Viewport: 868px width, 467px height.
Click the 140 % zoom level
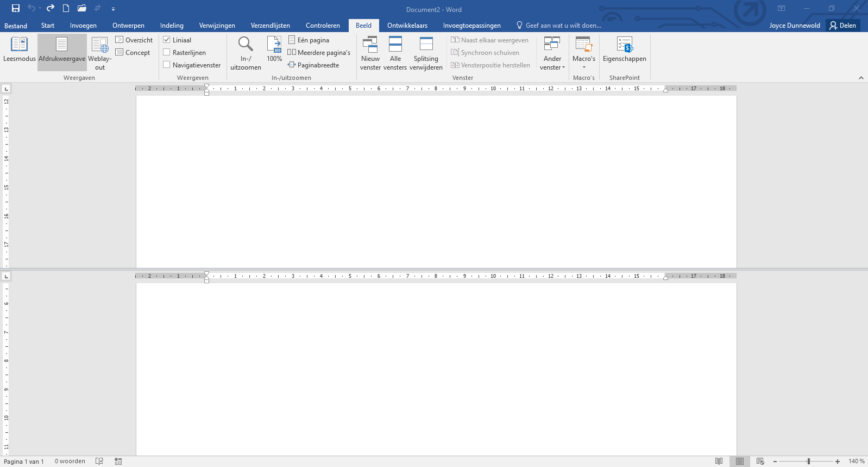pos(857,461)
